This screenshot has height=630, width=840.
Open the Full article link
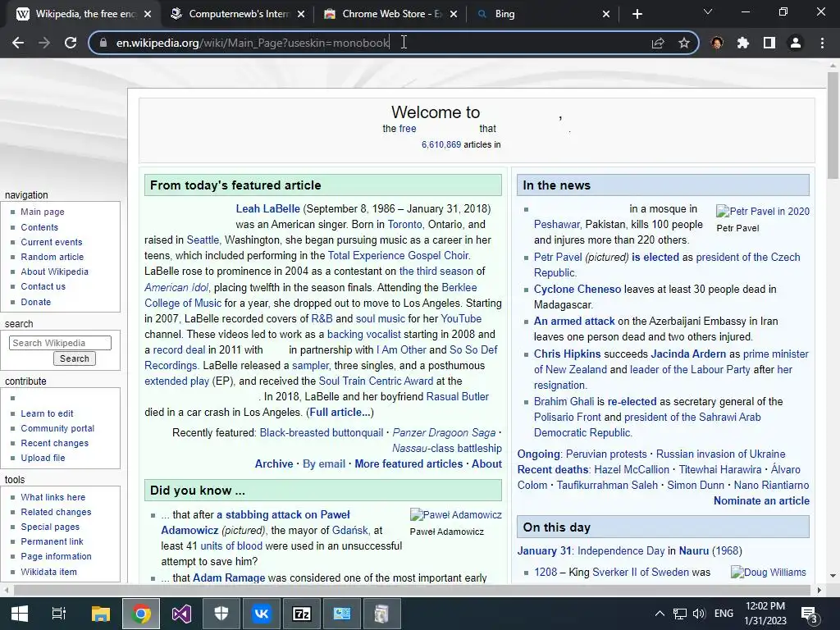[x=340, y=412]
